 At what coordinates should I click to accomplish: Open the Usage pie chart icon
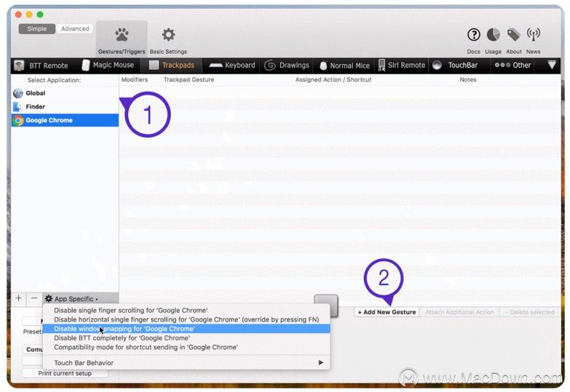coord(494,35)
